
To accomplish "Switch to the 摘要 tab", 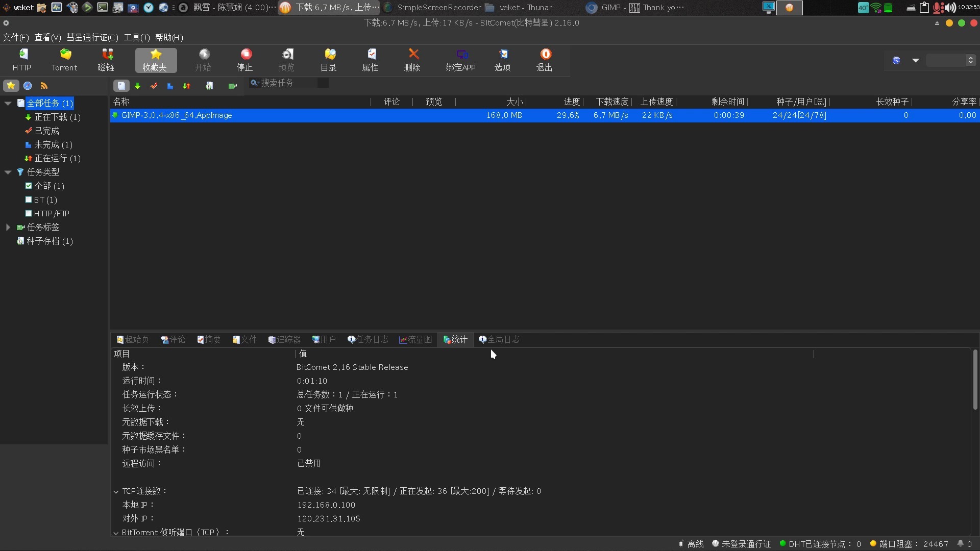I will tap(209, 339).
